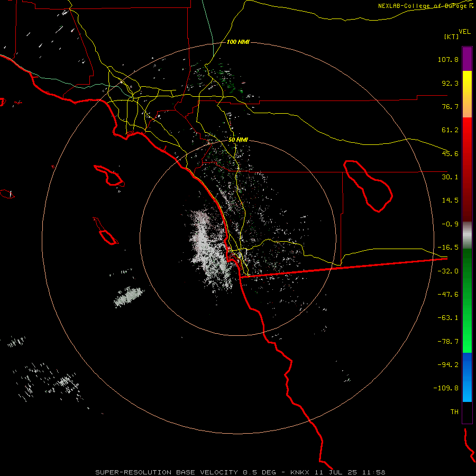Click the 11 JUL 25 date in the caption
The width and height of the screenshot is (476, 476).
tap(336, 472)
